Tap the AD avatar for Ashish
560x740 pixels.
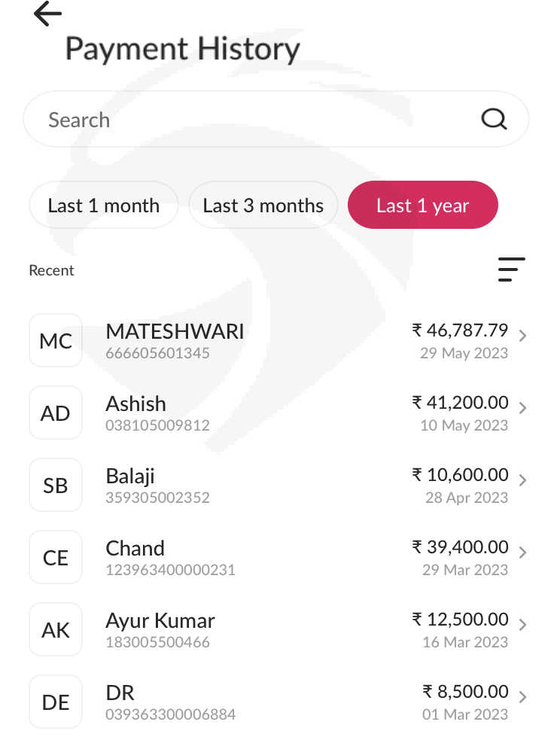click(56, 413)
